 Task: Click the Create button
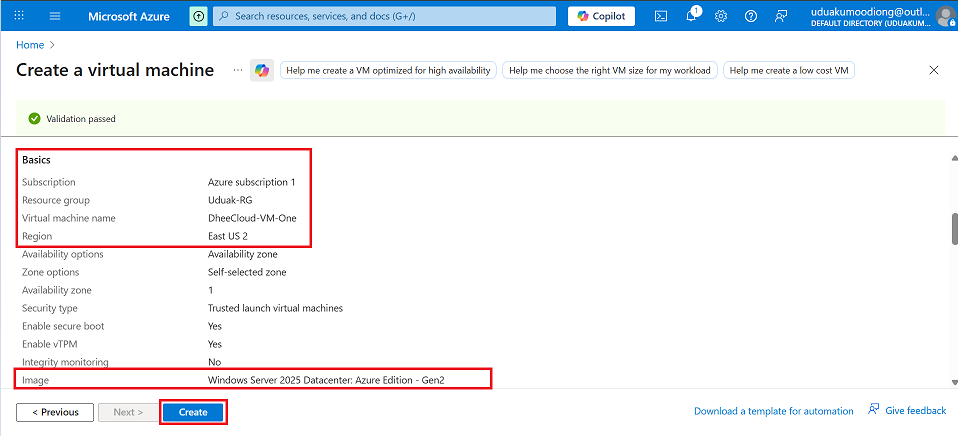(193, 412)
